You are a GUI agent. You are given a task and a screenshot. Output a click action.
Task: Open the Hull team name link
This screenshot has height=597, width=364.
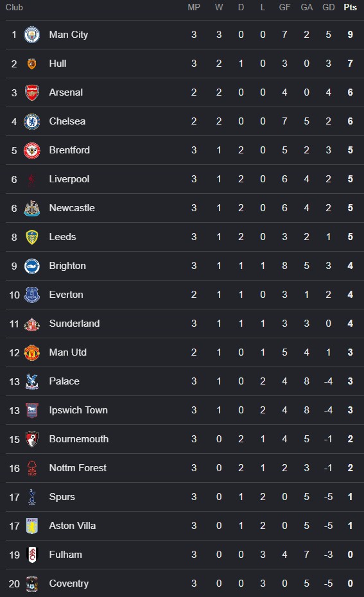pyautogui.click(x=58, y=64)
